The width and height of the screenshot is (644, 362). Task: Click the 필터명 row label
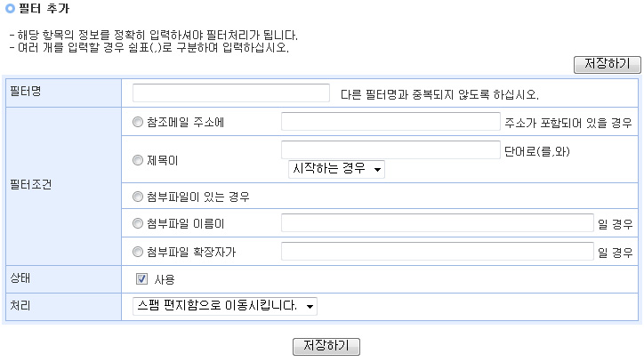[x=24, y=93]
